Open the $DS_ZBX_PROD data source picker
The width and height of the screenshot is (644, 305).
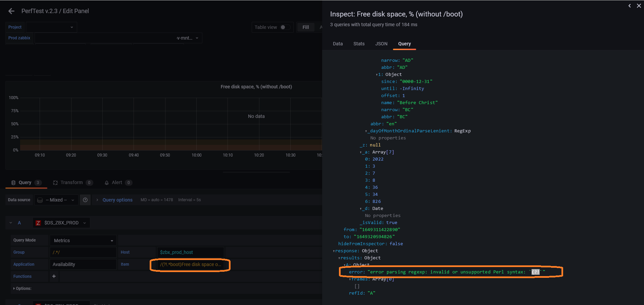click(x=61, y=222)
